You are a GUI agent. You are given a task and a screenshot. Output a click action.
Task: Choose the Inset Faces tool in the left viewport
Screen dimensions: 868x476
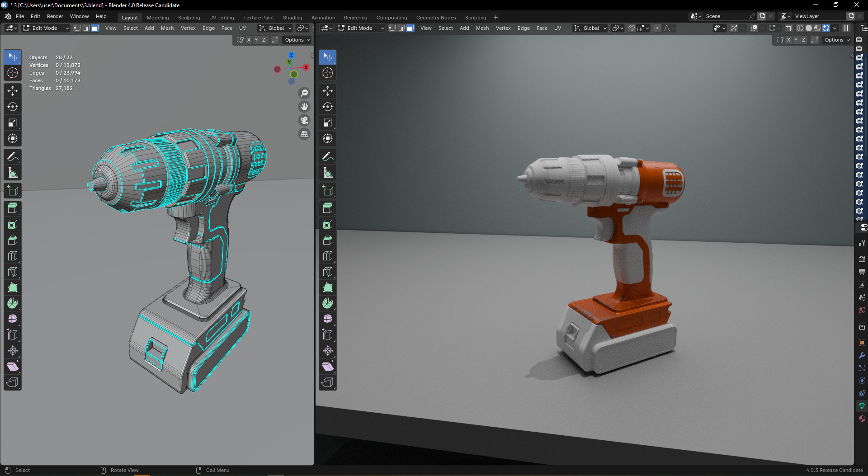(x=13, y=224)
